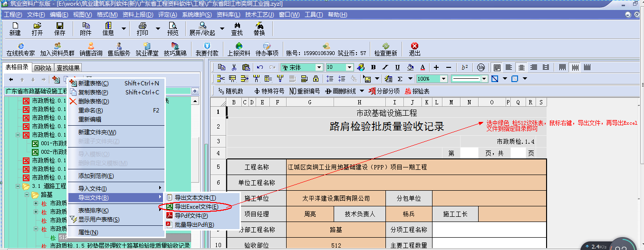
Task: Click the Save (保存) toolbar icon
Action: pyautogui.click(x=60, y=28)
